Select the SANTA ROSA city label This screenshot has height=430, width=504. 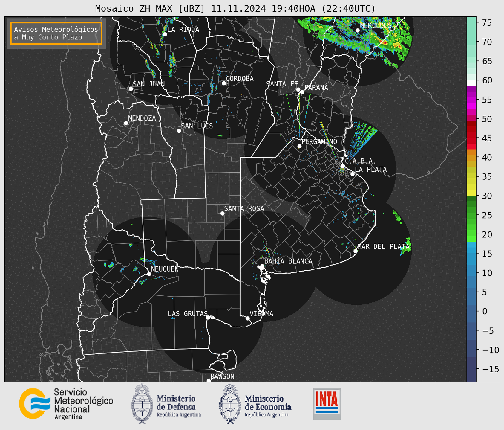pos(244,208)
